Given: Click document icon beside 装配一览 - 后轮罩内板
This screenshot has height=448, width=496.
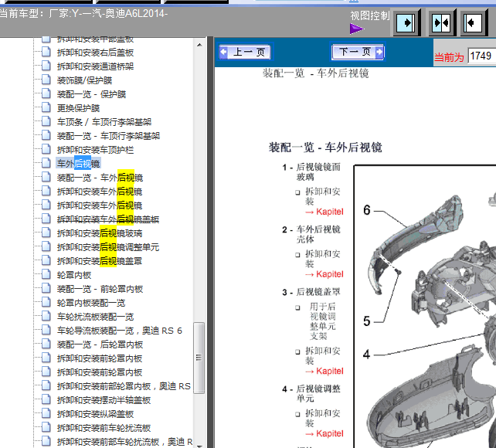Looking at the screenshot, I should tap(46, 344).
